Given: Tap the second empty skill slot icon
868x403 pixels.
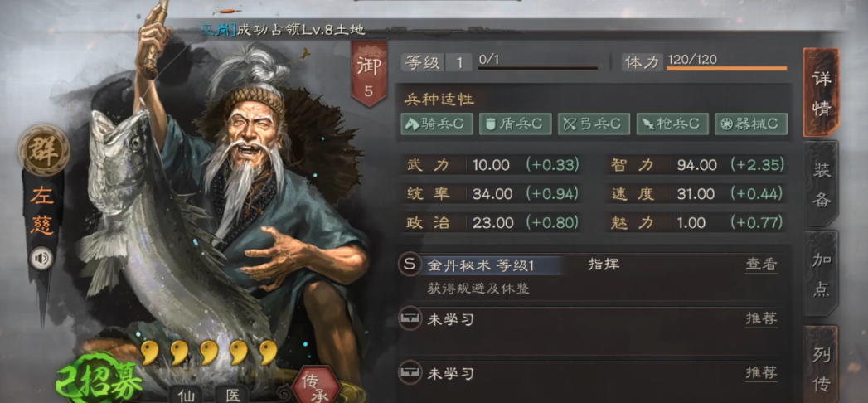Looking at the screenshot, I should (x=410, y=373).
